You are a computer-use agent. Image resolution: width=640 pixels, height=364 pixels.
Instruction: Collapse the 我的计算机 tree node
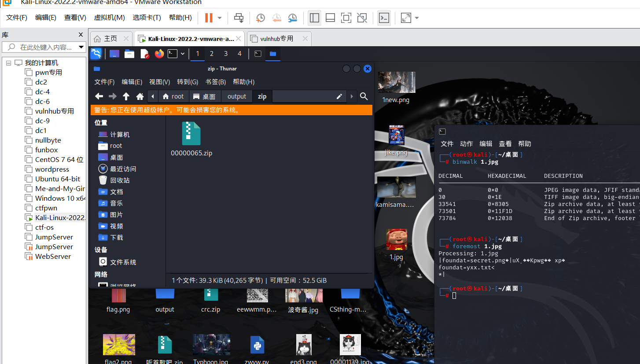tap(8, 63)
